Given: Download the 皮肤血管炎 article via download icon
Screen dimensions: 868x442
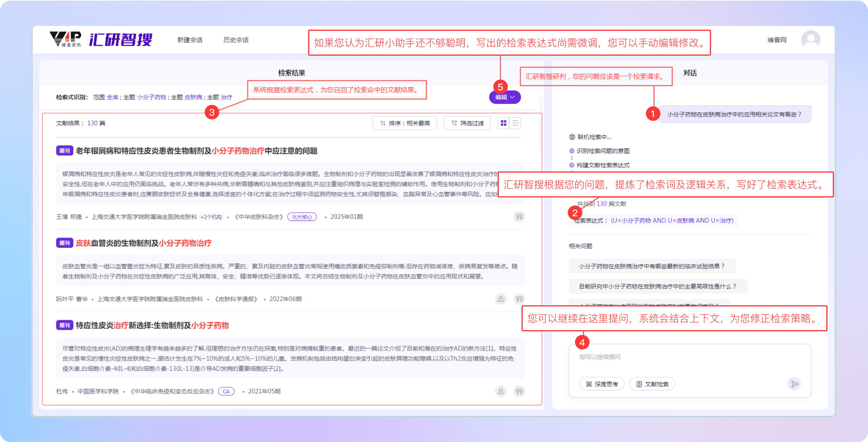Looking at the screenshot, I should click(x=501, y=299).
